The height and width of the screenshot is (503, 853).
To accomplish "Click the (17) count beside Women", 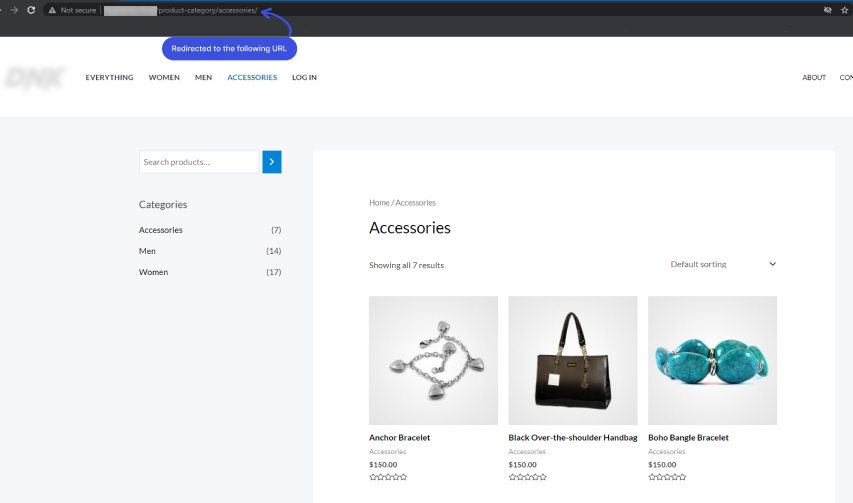I will click(x=274, y=272).
